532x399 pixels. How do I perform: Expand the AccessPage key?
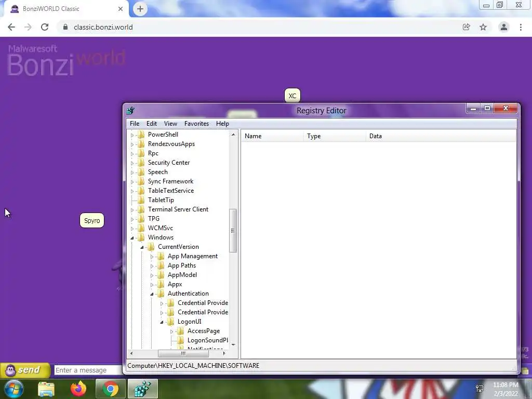point(171,331)
